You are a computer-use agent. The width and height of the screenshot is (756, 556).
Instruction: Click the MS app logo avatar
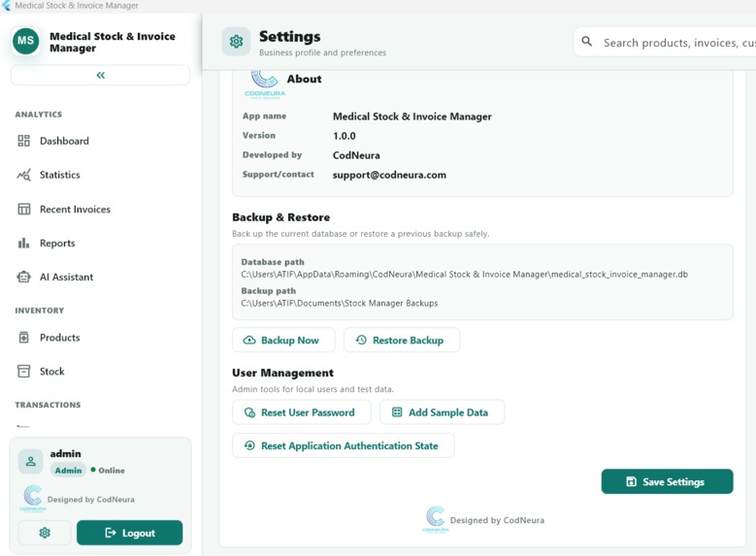pos(25,41)
